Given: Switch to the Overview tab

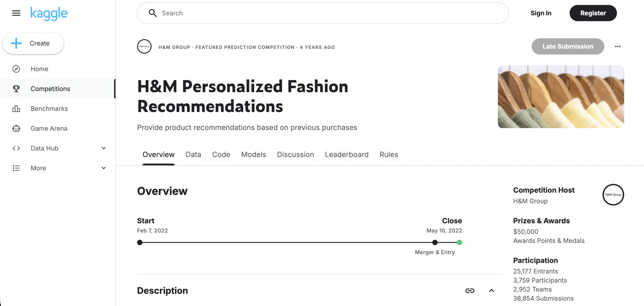Looking at the screenshot, I should coord(158,154).
